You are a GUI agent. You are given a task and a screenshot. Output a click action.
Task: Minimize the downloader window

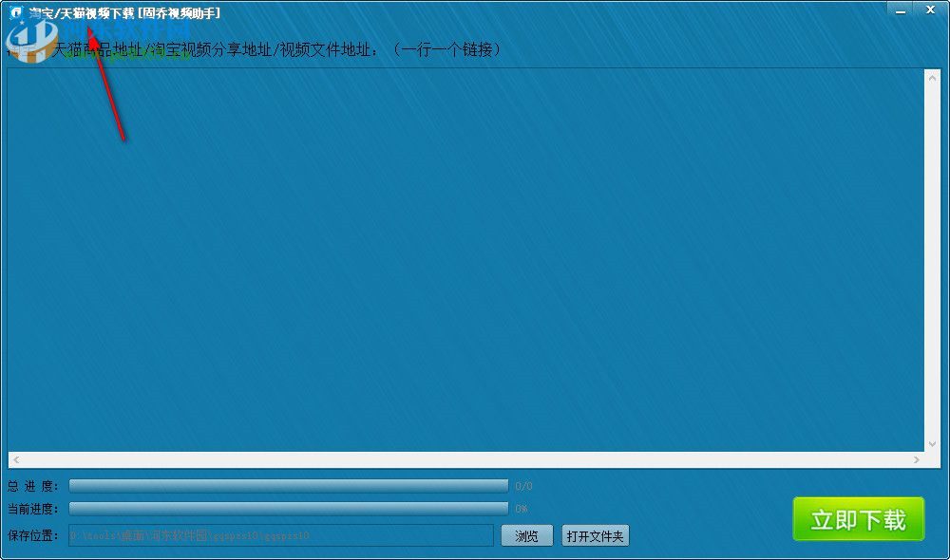pos(900,9)
